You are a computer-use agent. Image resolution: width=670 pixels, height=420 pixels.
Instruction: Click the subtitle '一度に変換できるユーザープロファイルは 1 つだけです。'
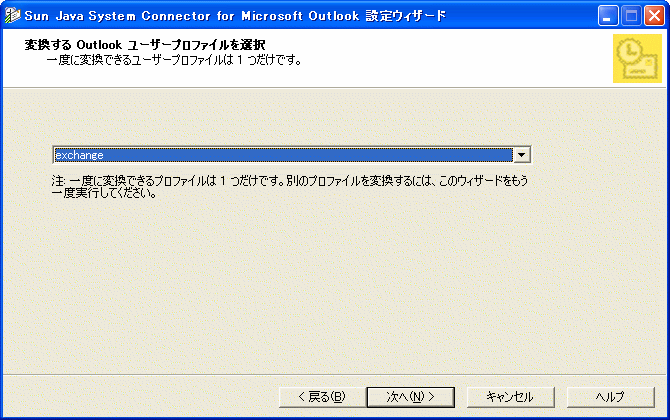click(174, 60)
